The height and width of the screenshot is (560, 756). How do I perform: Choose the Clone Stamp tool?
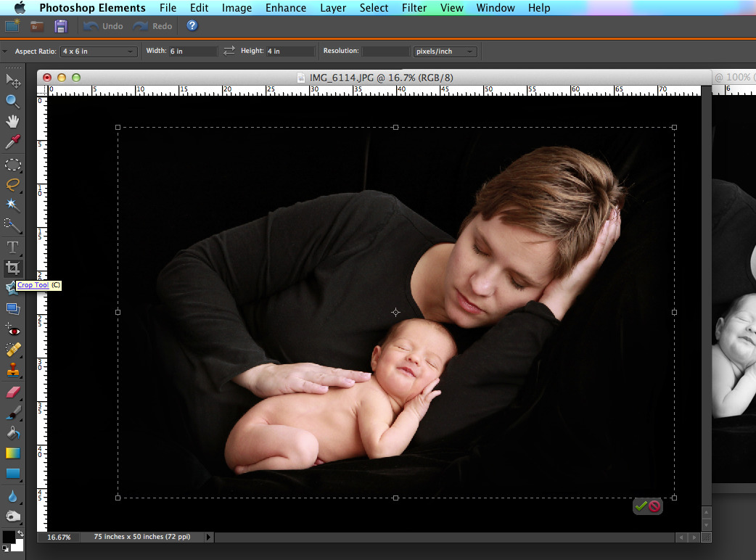(12, 368)
